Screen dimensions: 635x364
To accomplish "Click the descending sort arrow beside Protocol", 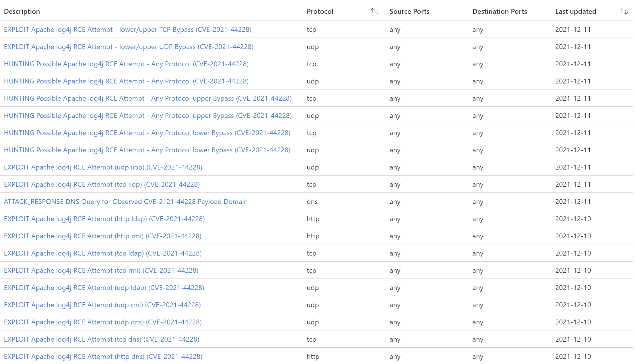I will (x=377, y=12).
